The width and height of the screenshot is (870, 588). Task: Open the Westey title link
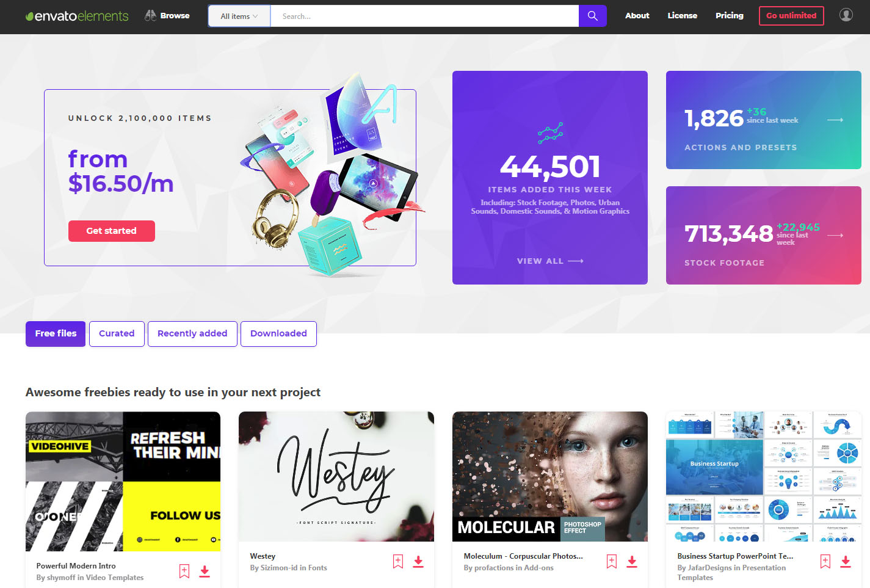tap(263, 556)
